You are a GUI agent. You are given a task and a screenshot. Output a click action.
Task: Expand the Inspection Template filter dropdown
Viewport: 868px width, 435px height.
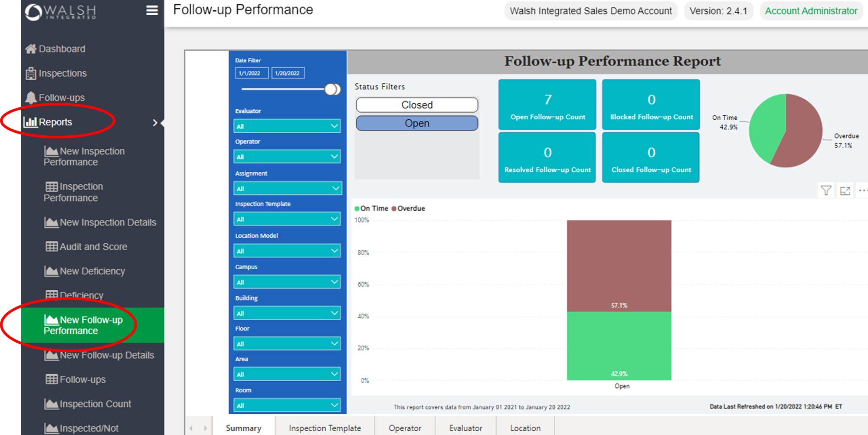click(287, 219)
